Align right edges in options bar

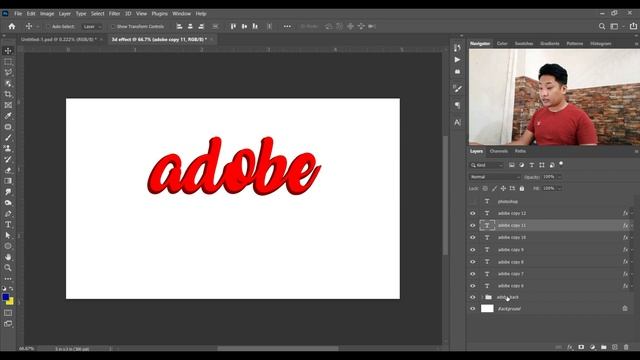[201, 27]
